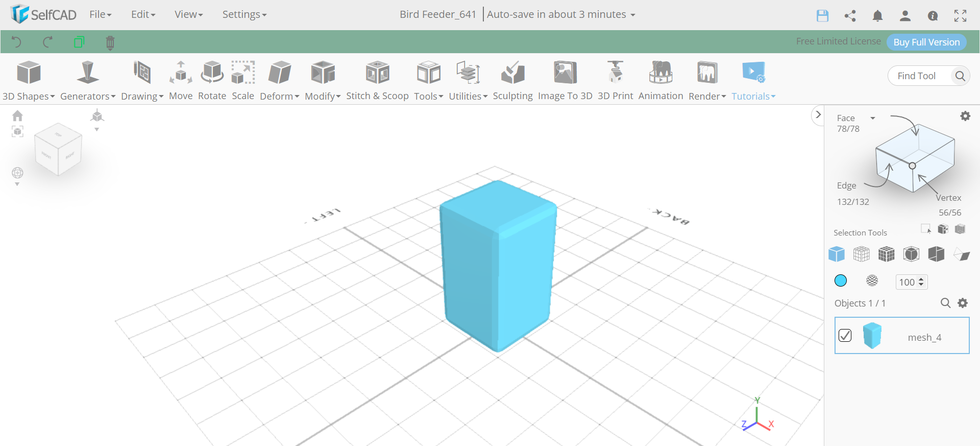
Task: Open the Face selection mode dropdown
Action: pyautogui.click(x=873, y=118)
